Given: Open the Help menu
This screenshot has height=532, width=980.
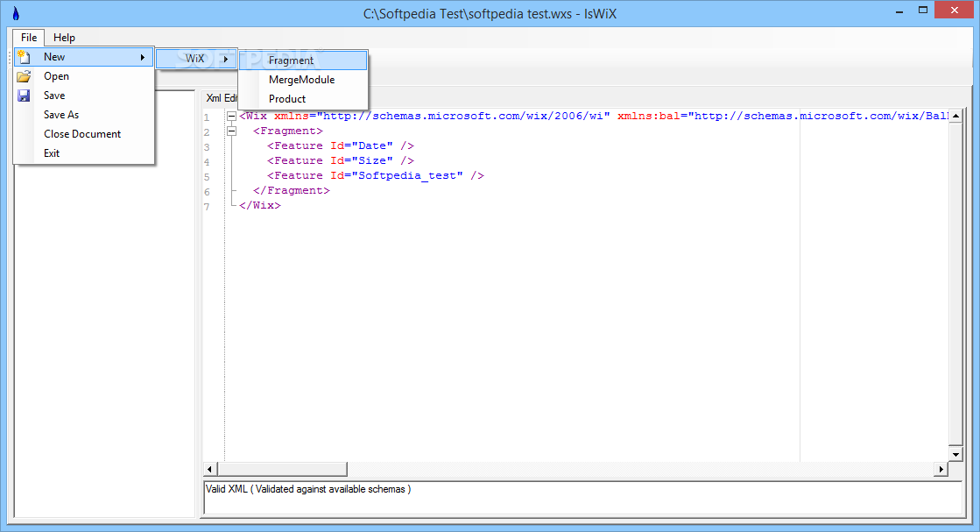Looking at the screenshot, I should click(64, 38).
